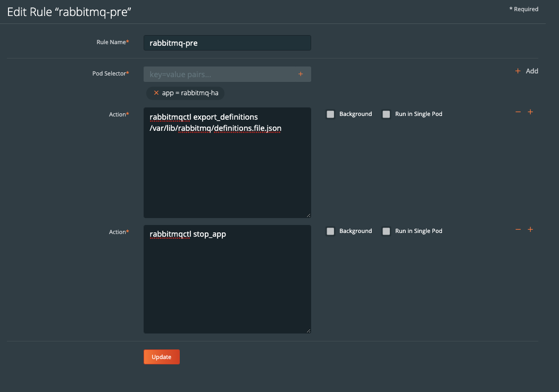The width and height of the screenshot is (559, 392).
Task: Click the minus icon beside the first Action
Action: [x=518, y=112]
